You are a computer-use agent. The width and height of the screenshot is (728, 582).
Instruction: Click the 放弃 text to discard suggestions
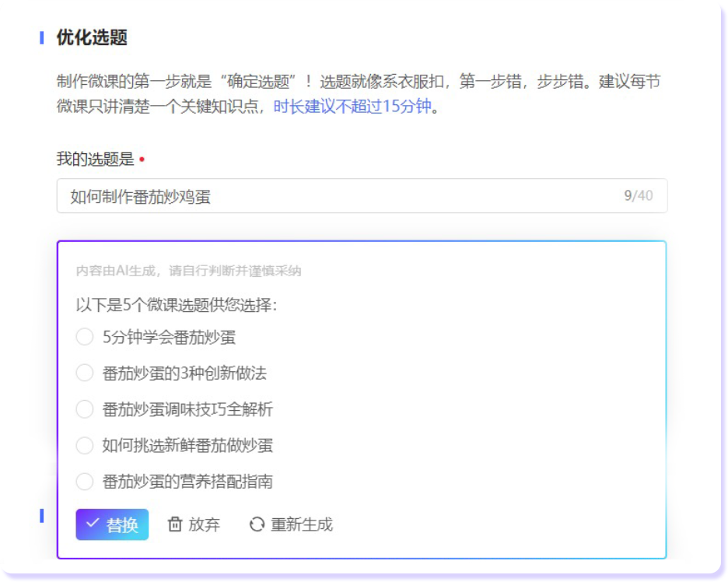tap(204, 524)
